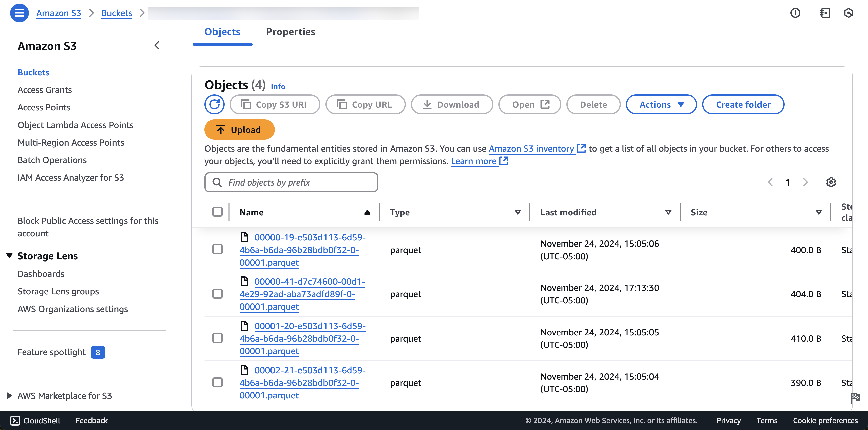Click the Find objects by prefix field
The image size is (868, 430).
[x=291, y=182]
